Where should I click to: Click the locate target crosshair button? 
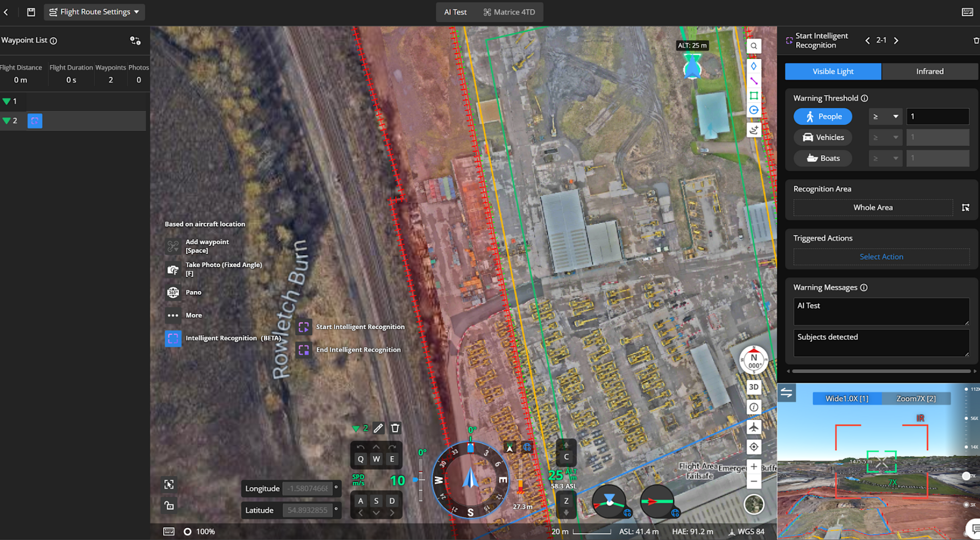[x=754, y=447]
